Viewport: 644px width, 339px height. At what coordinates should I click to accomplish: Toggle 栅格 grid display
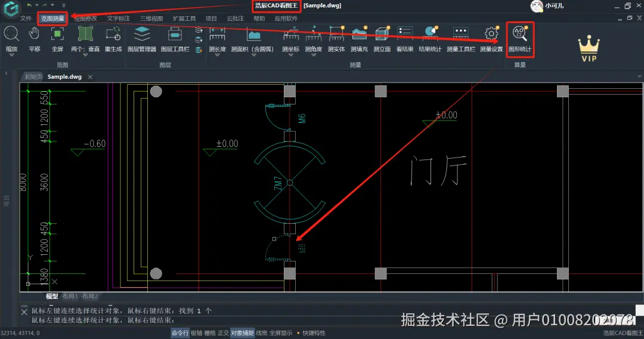tap(210, 333)
